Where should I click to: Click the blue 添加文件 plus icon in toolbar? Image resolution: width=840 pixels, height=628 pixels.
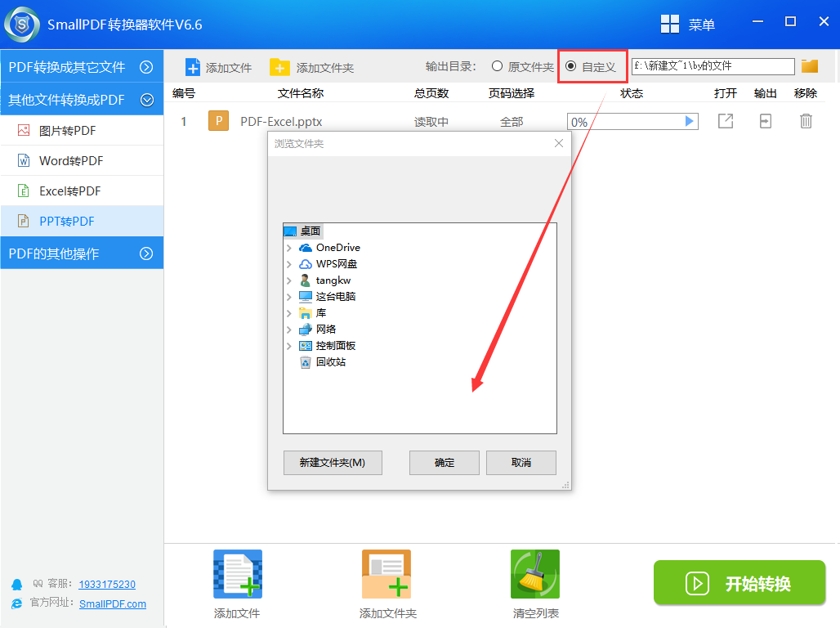(x=192, y=67)
